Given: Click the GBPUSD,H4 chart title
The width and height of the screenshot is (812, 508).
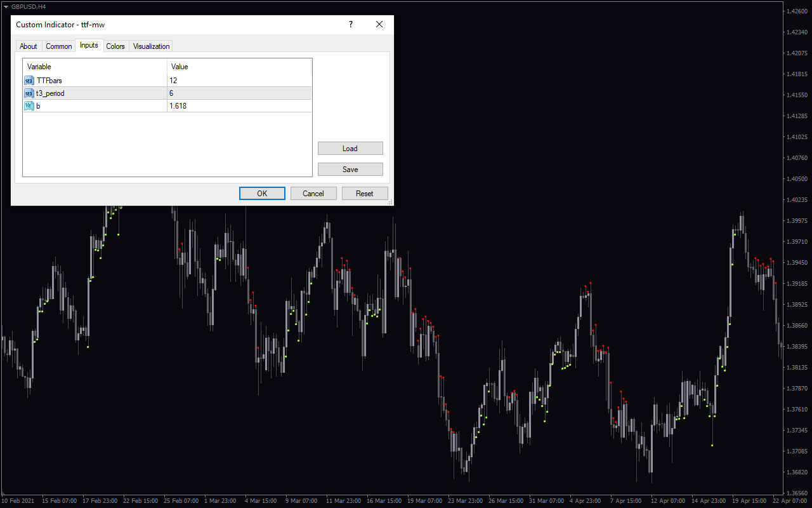Looking at the screenshot, I should [29, 6].
